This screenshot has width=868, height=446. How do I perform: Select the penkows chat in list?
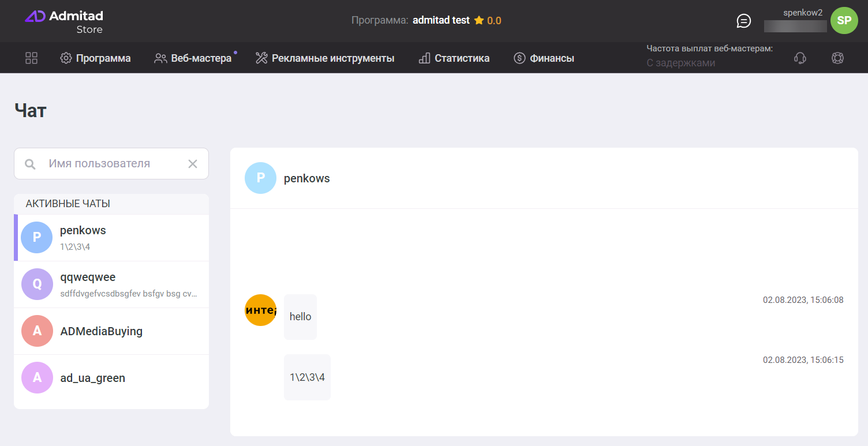pos(111,238)
